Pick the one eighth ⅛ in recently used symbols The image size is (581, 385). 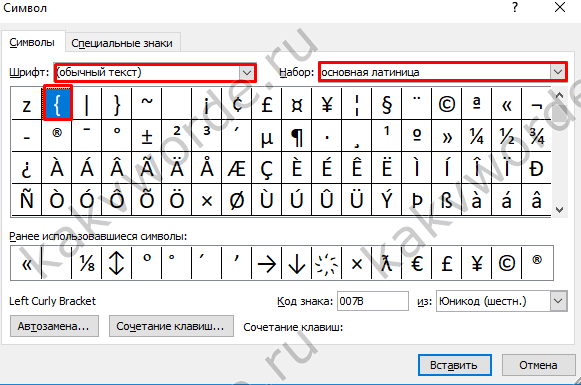87,263
